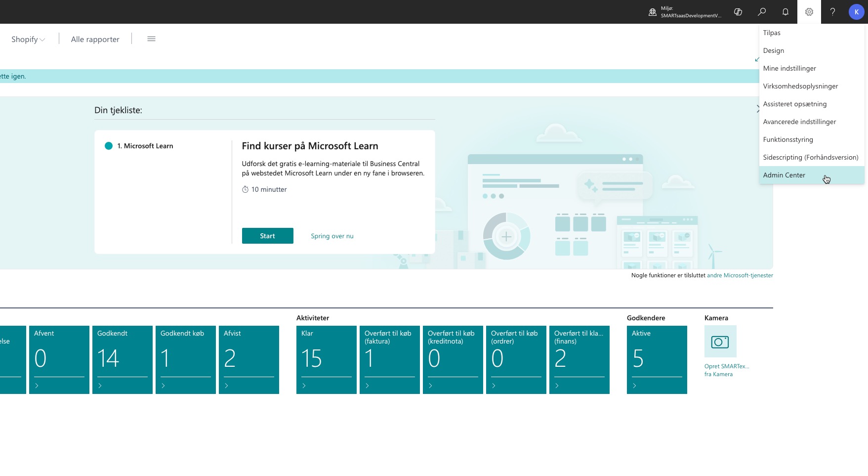Click the camera icon under Kamera
The height and width of the screenshot is (476, 868).
tap(720, 342)
